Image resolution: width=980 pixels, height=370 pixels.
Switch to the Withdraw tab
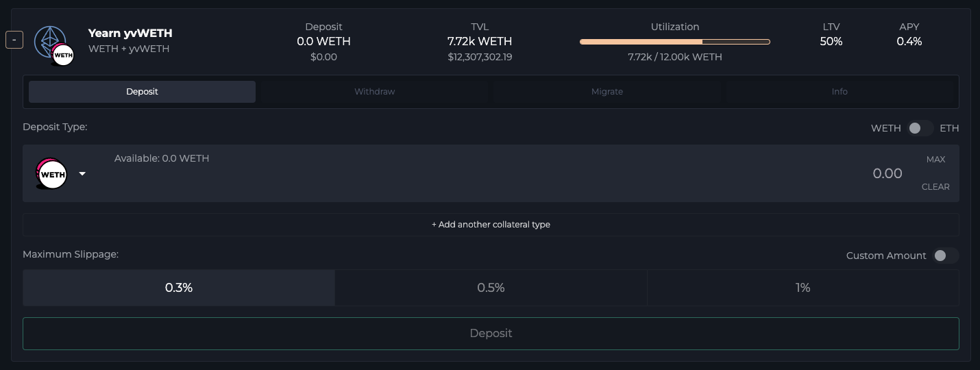tap(374, 92)
